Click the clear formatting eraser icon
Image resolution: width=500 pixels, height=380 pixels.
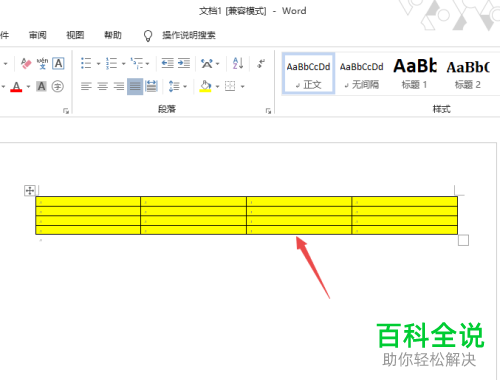tap(26, 63)
